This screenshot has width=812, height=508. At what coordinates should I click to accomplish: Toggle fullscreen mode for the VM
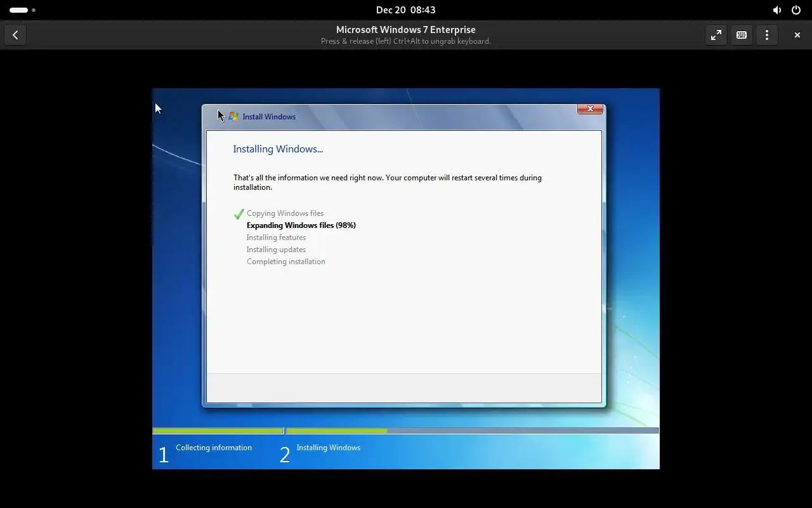716,35
